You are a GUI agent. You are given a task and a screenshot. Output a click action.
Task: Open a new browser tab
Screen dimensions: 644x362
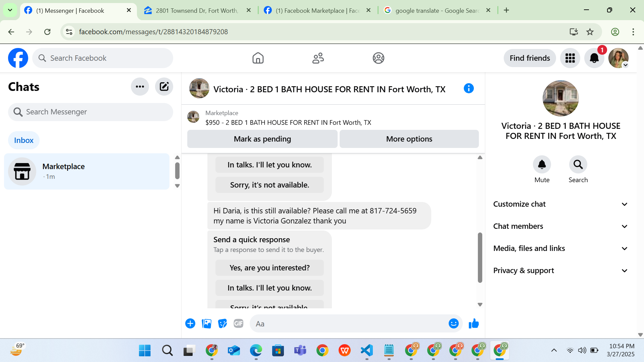[506, 10]
